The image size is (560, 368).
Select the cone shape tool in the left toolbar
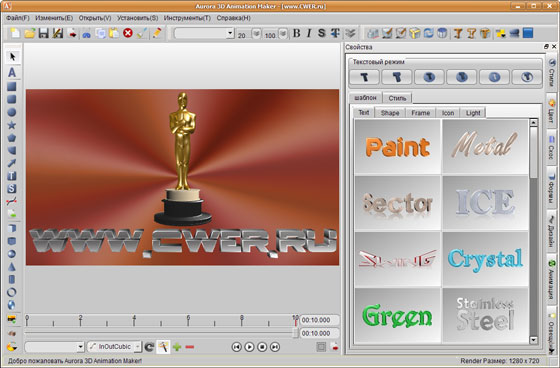point(11,267)
